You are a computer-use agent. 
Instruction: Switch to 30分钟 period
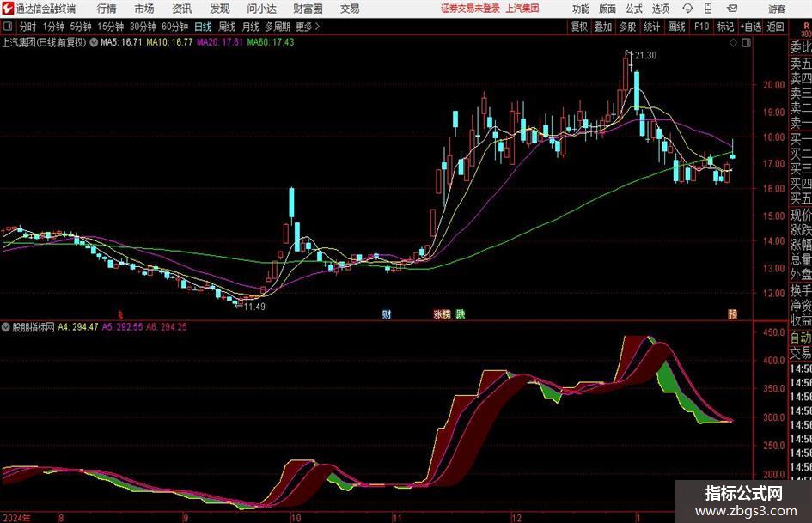click(143, 27)
